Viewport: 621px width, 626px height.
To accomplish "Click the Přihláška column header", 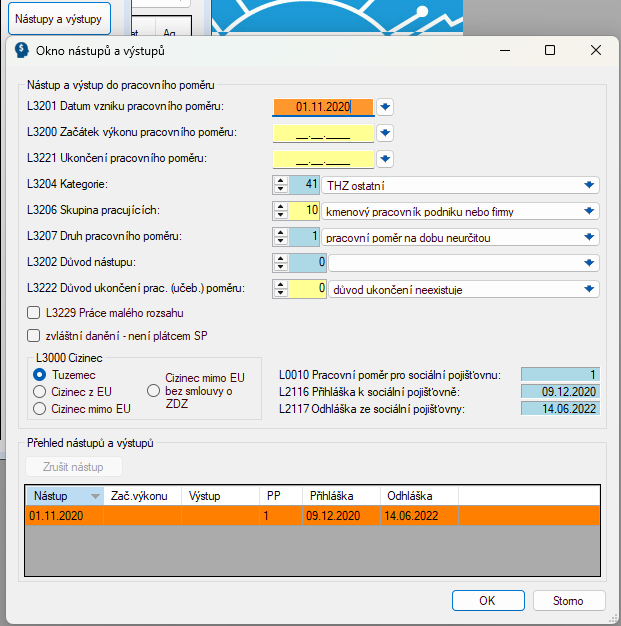I will coord(341,496).
